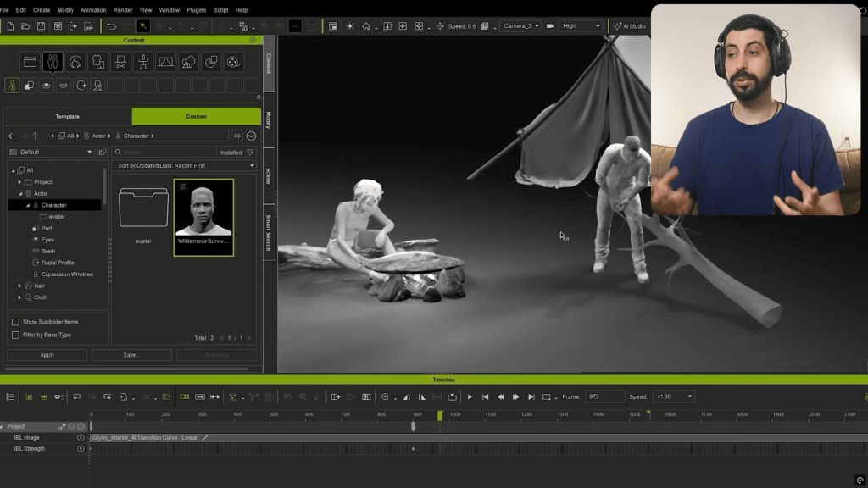868x488 pixels.
Task: Play the animation
Action: [x=470, y=396]
